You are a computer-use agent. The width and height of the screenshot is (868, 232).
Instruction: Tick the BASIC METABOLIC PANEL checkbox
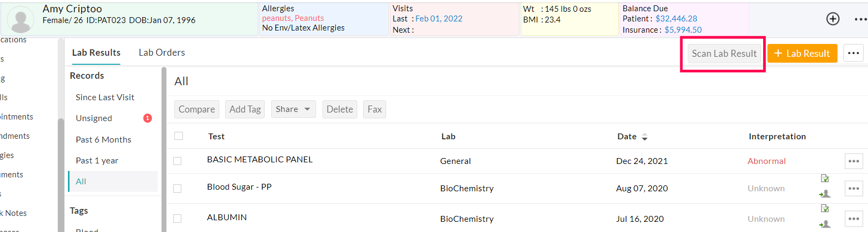point(178,161)
